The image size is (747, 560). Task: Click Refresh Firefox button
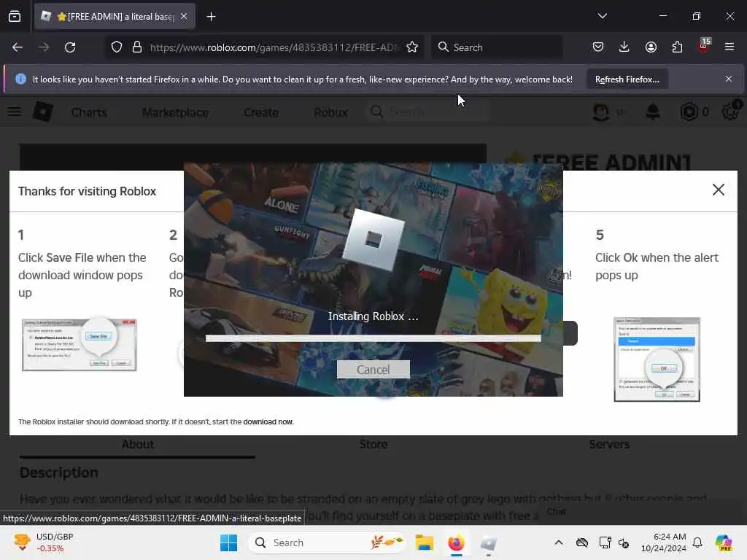627,79
